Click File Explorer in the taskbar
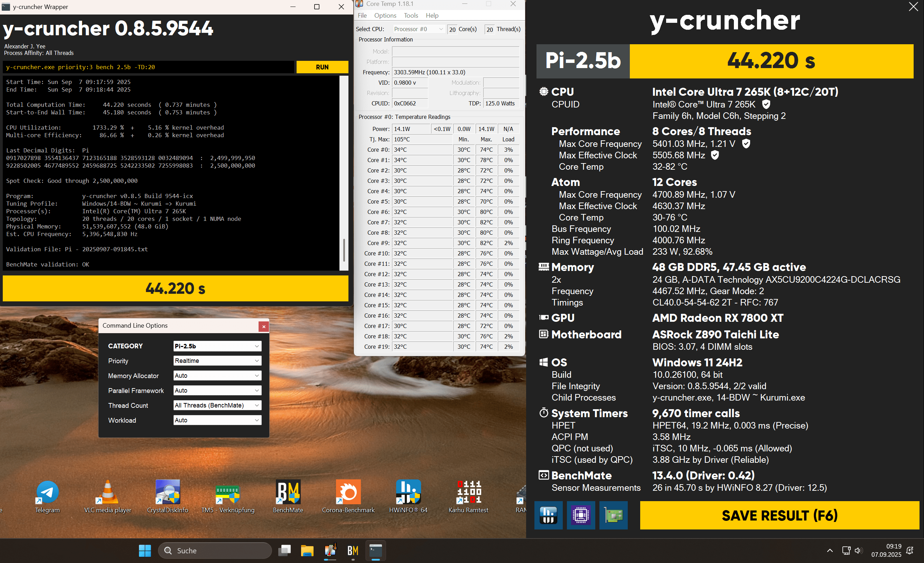Image resolution: width=924 pixels, height=563 pixels. [307, 550]
